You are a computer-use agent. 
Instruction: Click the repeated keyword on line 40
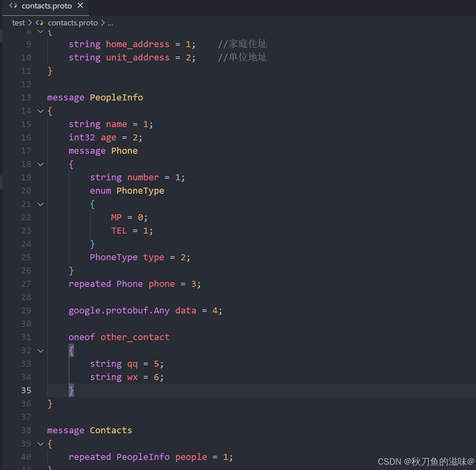90,457
